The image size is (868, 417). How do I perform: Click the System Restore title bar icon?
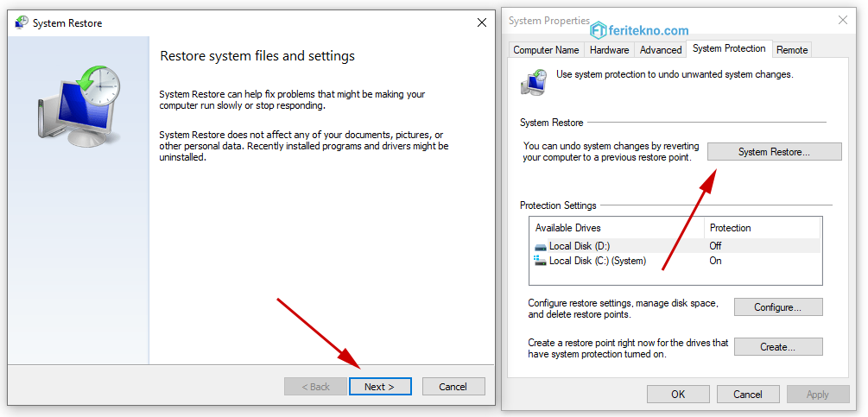(22, 22)
